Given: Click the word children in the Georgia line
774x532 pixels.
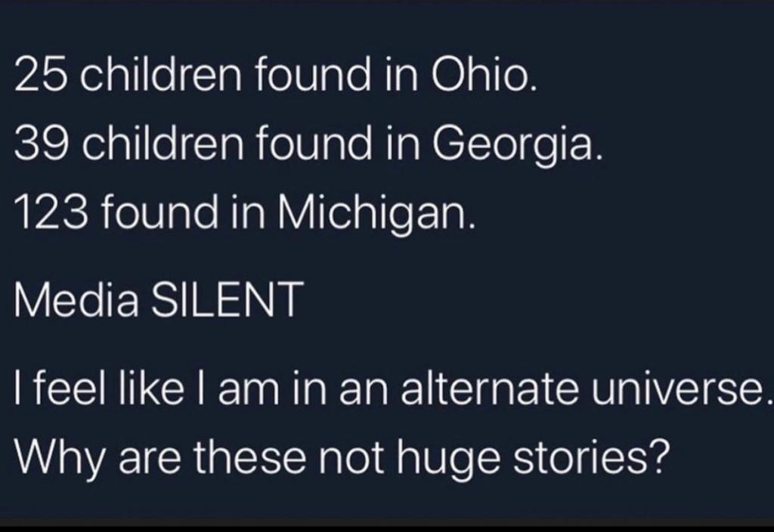Looking at the screenshot, I should [163, 142].
